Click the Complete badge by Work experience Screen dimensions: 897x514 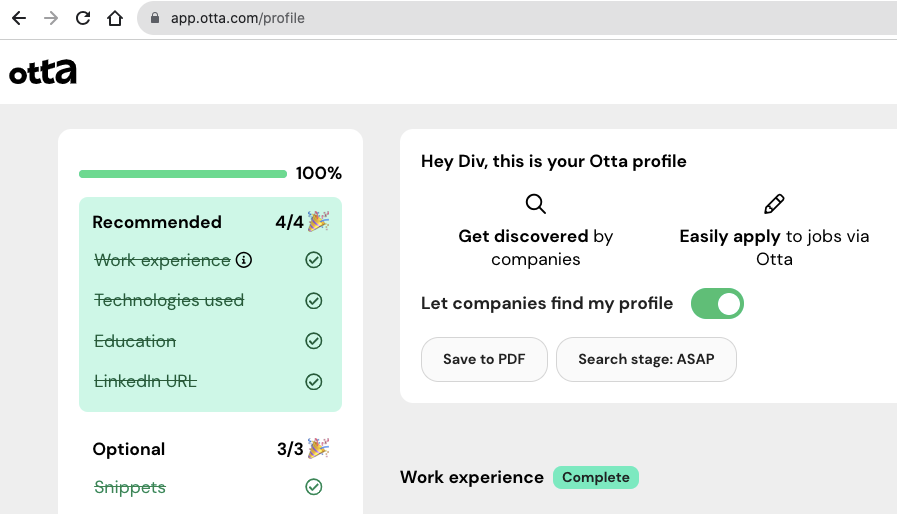[x=596, y=477]
